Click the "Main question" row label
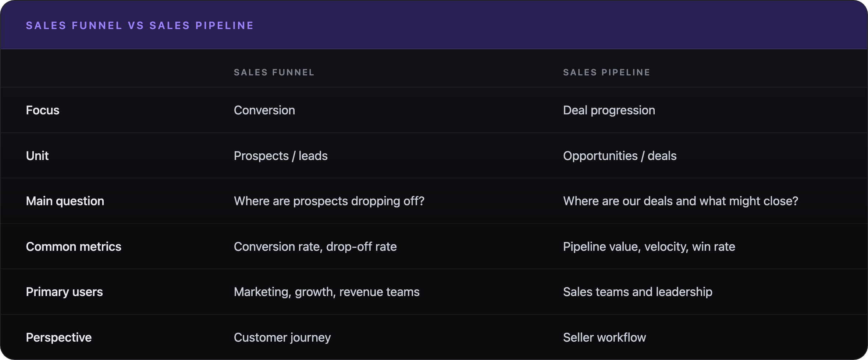868x360 pixels. 65,201
